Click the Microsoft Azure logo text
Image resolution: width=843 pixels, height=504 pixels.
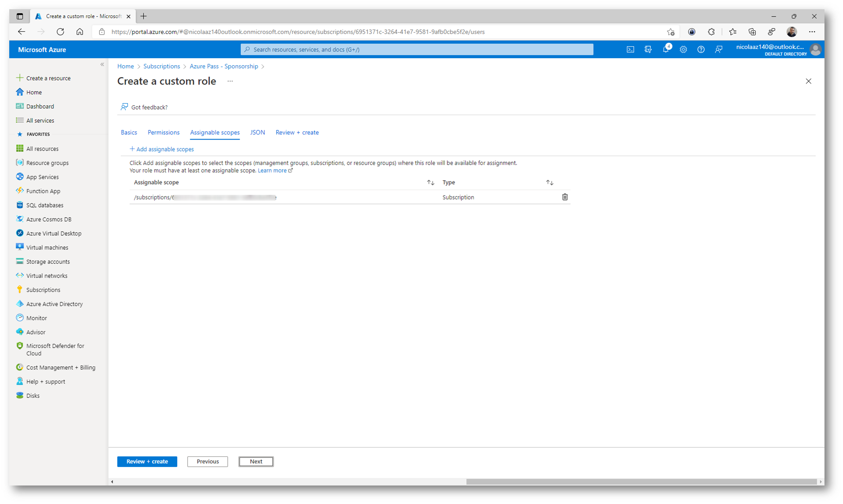(42, 49)
